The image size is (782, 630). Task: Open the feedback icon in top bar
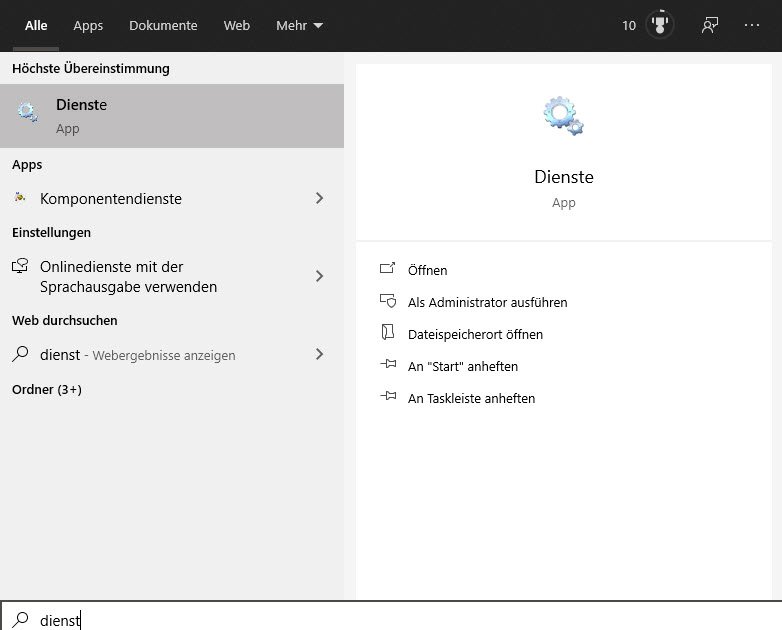click(710, 25)
